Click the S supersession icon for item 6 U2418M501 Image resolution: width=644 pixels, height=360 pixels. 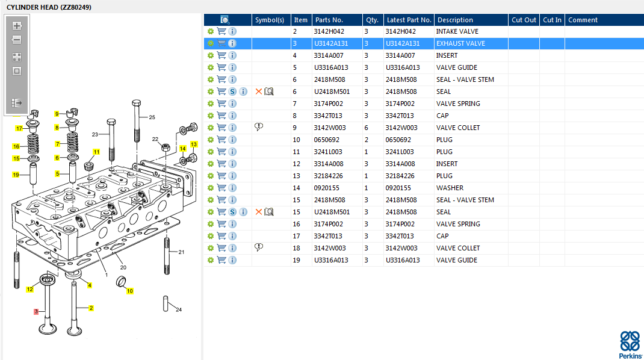click(232, 92)
